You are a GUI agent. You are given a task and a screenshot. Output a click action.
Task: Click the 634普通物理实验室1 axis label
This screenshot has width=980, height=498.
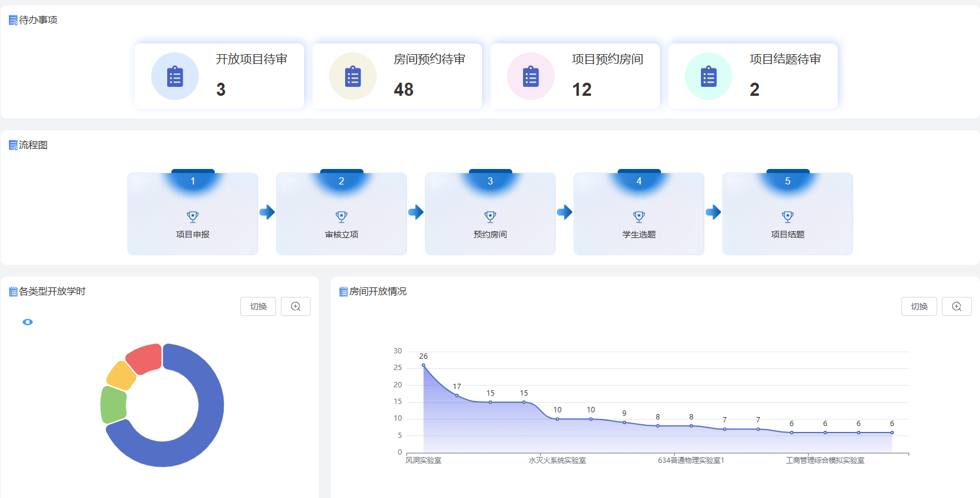(x=691, y=461)
